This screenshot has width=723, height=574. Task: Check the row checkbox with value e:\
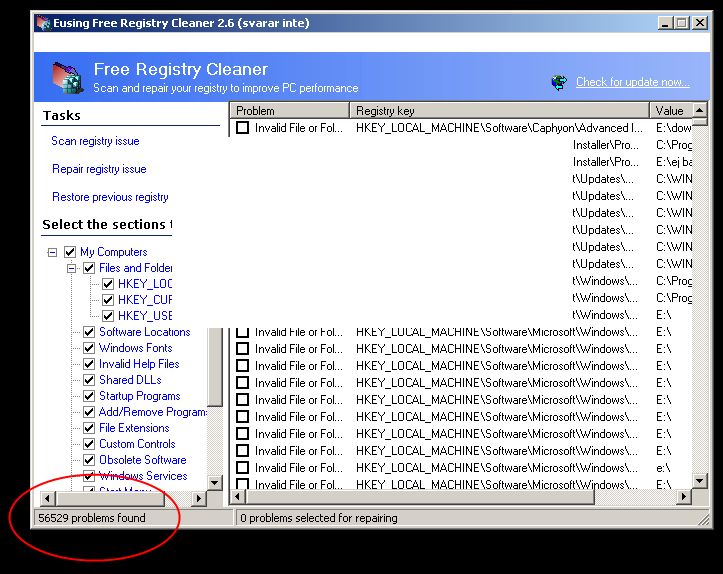242,468
